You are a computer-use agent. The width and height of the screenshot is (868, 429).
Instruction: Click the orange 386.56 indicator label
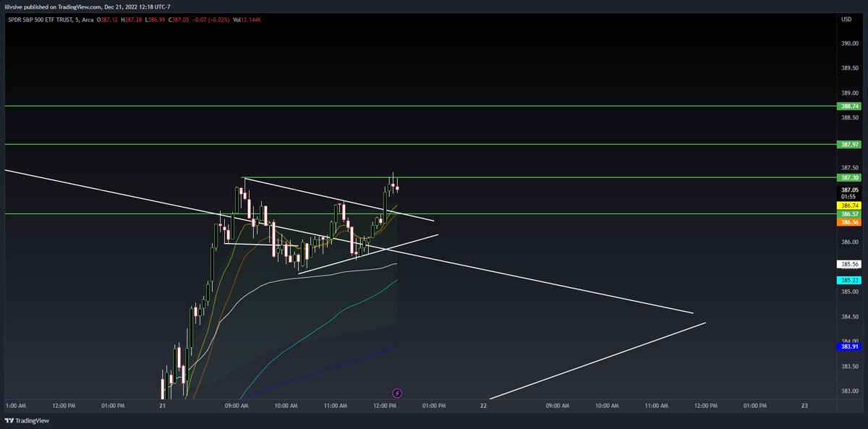tap(849, 223)
